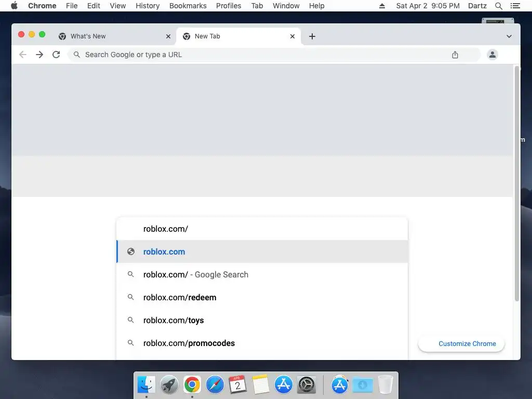532x399 pixels.
Task: Open Finder from the Dock
Action: click(146, 385)
